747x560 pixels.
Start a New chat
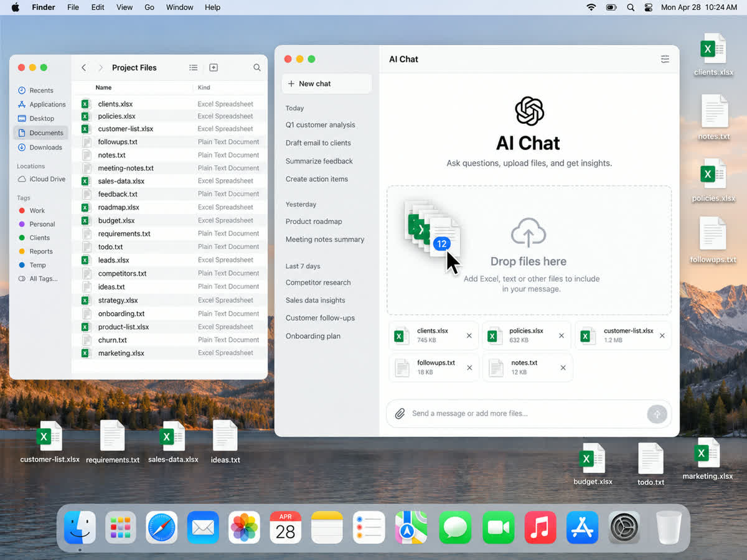pyautogui.click(x=327, y=83)
